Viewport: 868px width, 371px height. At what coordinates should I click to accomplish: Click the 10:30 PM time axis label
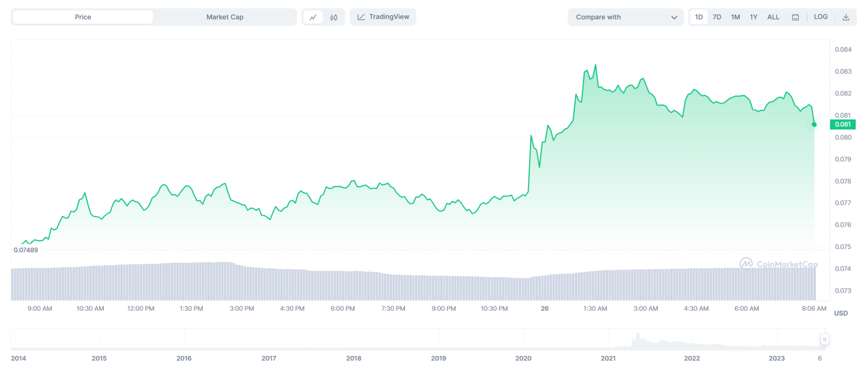494,309
